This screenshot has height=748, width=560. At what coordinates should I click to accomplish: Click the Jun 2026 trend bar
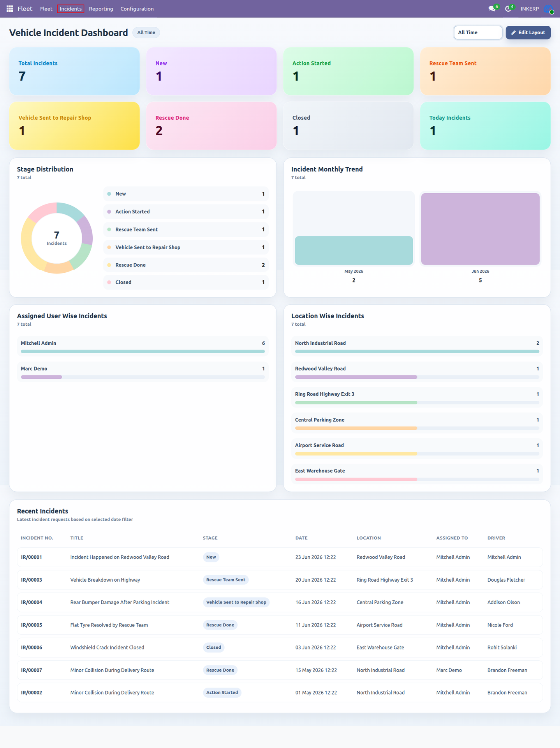point(480,229)
